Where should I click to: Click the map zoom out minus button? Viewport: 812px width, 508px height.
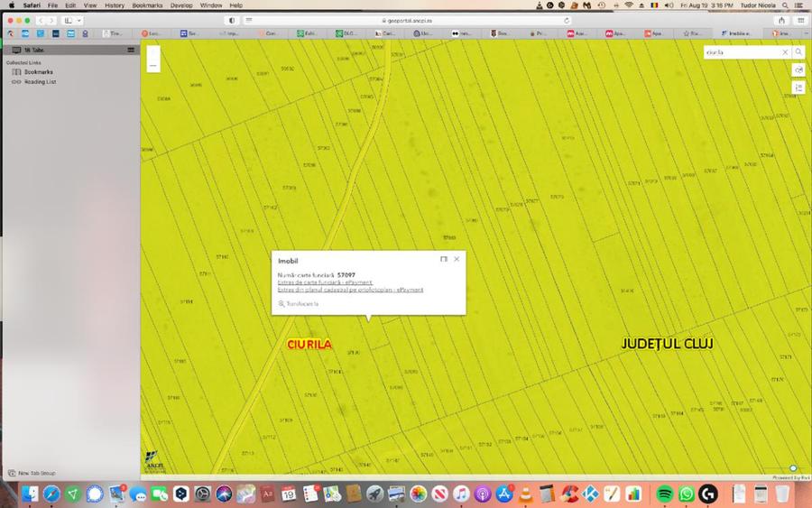pos(153,66)
